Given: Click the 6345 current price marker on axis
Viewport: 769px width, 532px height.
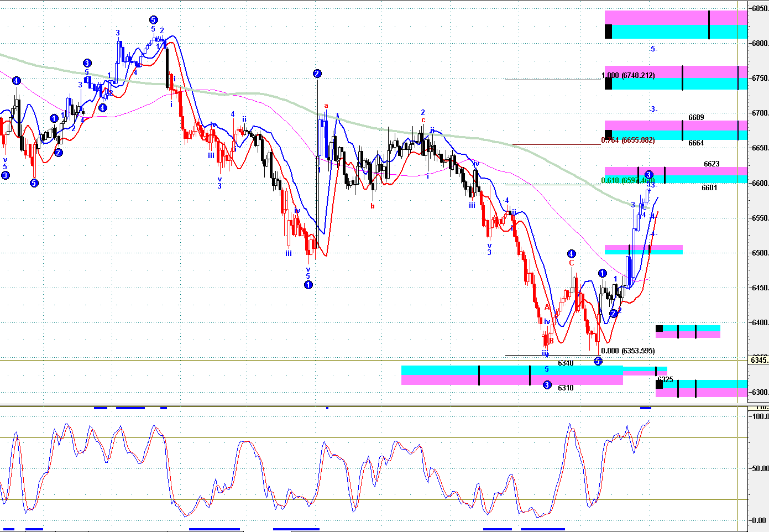Looking at the screenshot, I should click(x=758, y=361).
